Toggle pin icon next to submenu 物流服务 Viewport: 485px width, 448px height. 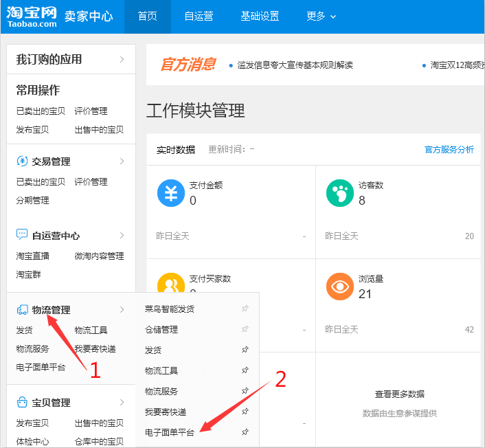[x=245, y=391]
